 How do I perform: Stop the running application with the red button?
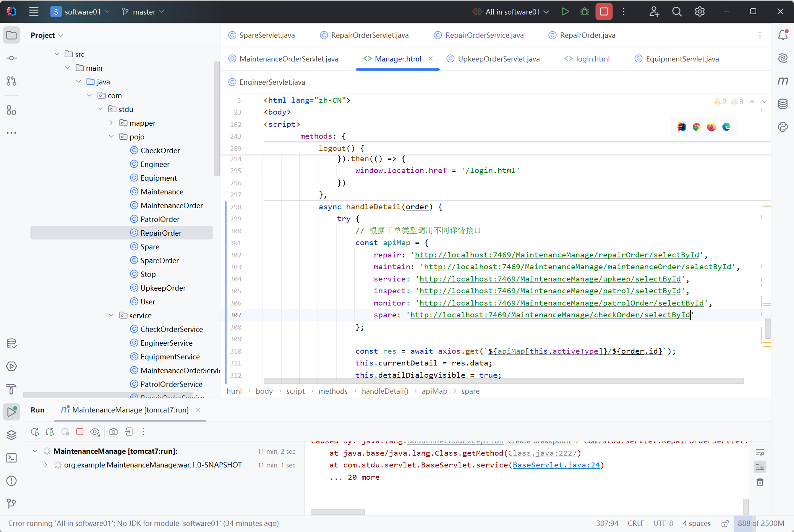click(604, 12)
